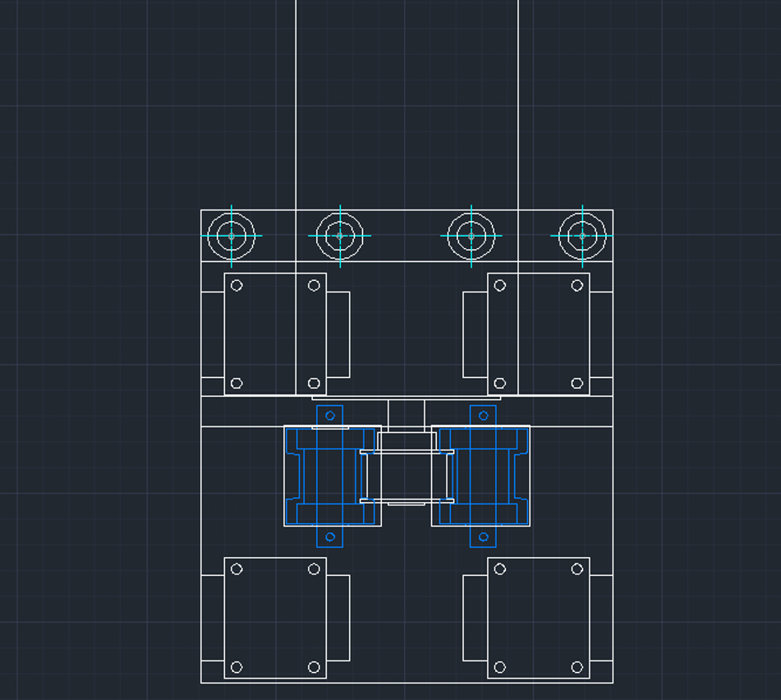Viewport: 781px width, 700px height.
Task: Select top-right hole of lower-right mounting plate
Action: [577, 569]
